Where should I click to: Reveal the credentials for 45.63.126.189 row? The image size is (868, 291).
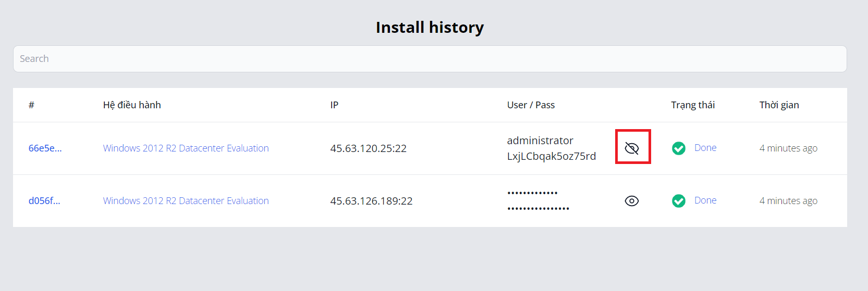coord(632,201)
